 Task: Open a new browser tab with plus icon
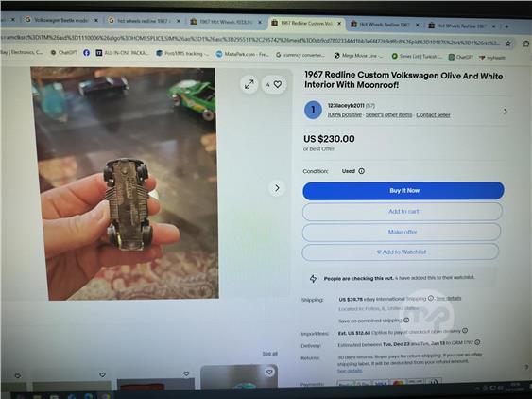click(x=506, y=26)
